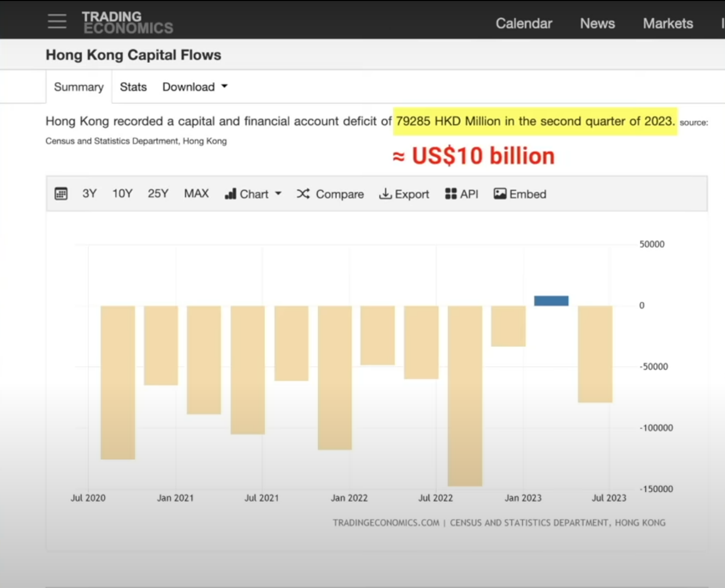Select the MAX time range
725x588 pixels.
(x=197, y=194)
